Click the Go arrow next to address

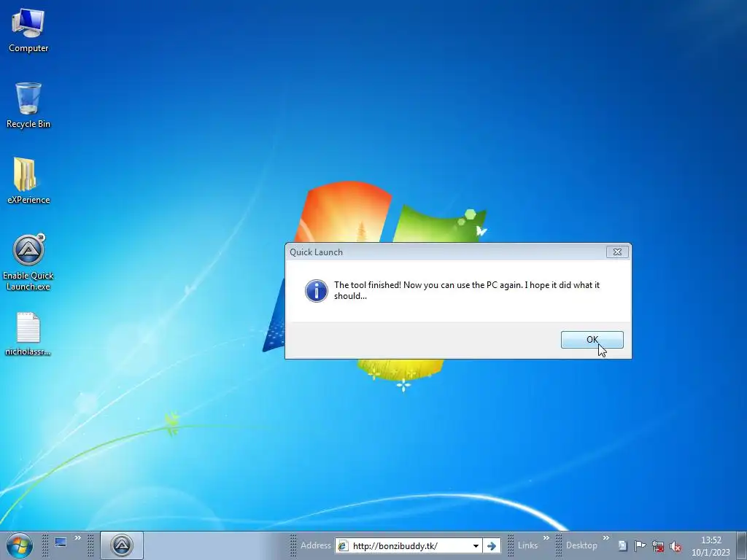[491, 545]
